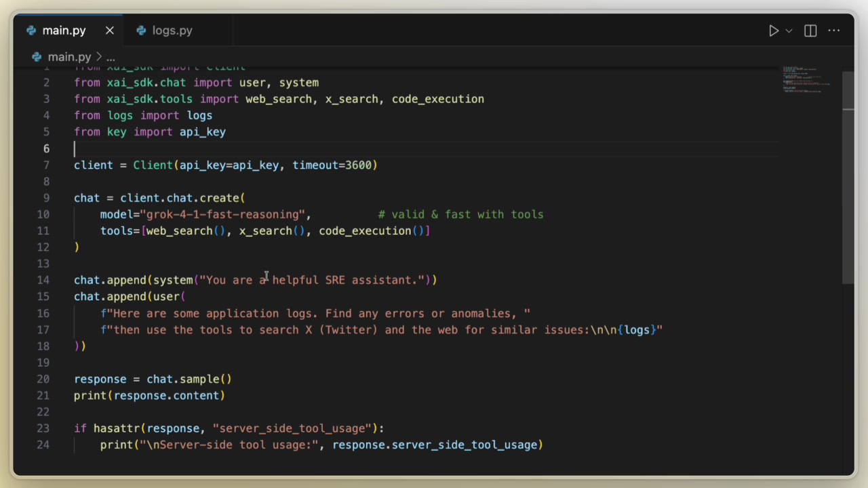Open the main.py breadcrumb dropdown
The height and width of the screenshot is (488, 868).
[x=70, y=57]
